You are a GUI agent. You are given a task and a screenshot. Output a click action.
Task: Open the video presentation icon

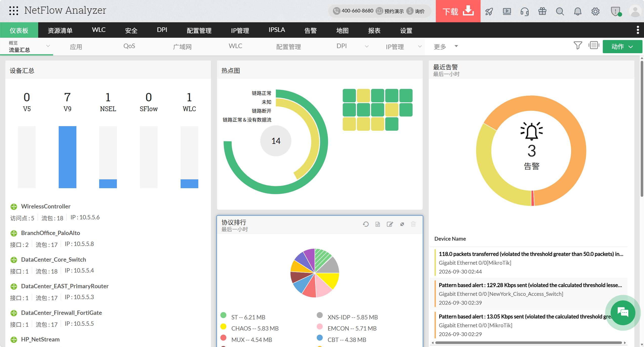coord(507,11)
